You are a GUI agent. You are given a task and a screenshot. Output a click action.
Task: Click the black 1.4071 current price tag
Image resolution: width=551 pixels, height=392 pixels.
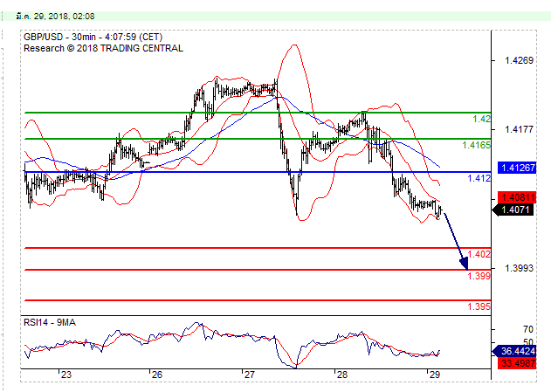click(x=513, y=210)
